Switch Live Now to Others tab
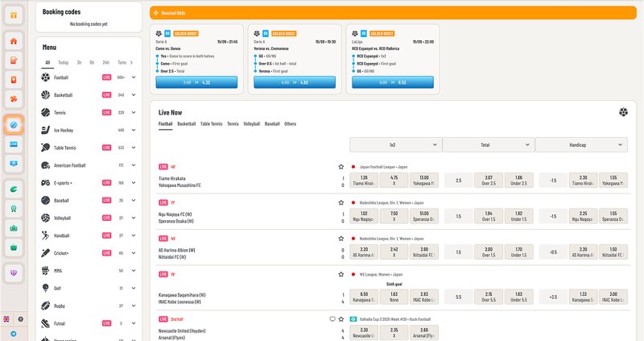Screen dimensions: 644x341 [290, 124]
